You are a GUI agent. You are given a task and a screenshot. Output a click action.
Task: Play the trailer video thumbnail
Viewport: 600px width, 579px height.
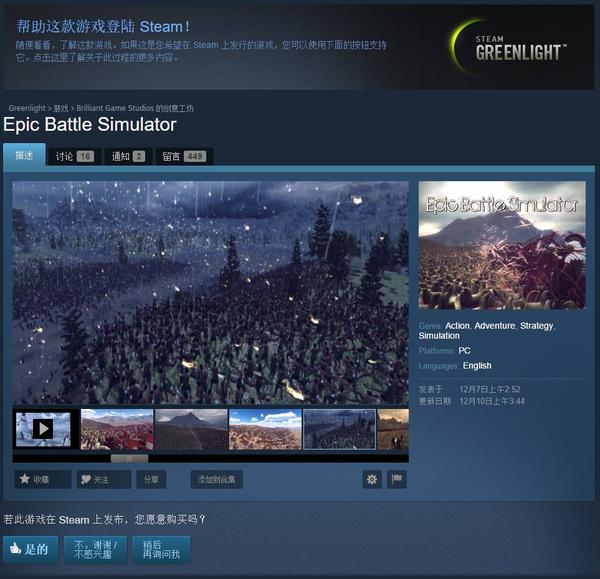[43, 429]
